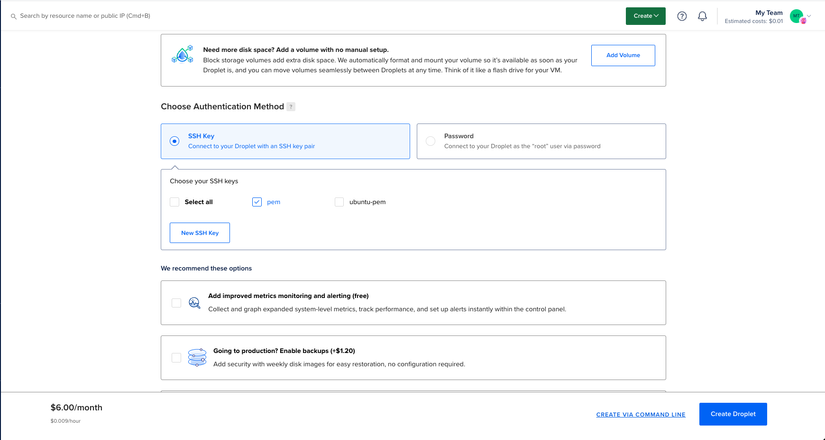The image size is (825, 440).
Task: Click the metrics monitoring graph icon
Action: [x=194, y=302]
